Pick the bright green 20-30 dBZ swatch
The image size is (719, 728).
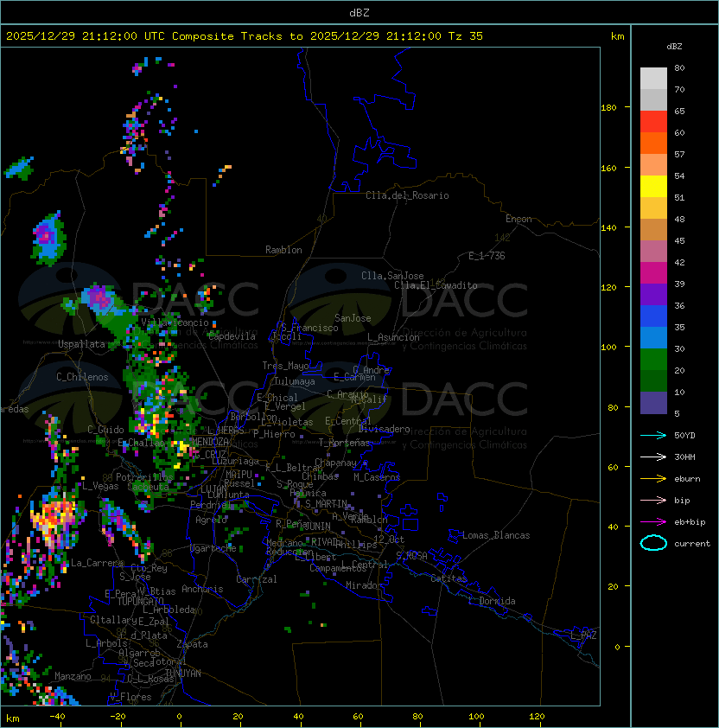(653, 360)
